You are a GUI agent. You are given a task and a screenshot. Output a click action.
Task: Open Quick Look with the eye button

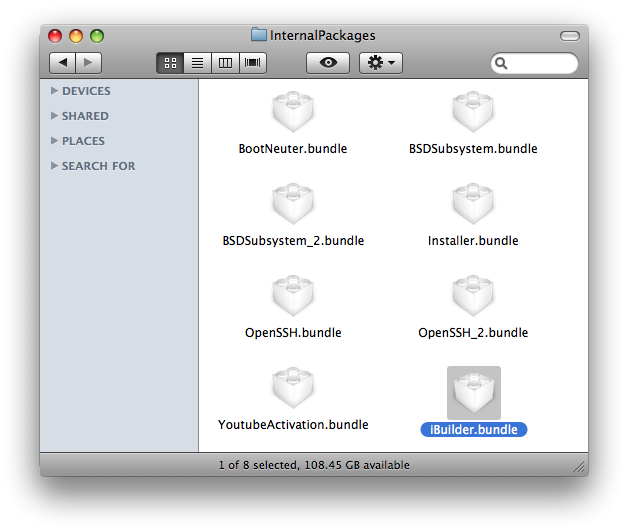328,63
